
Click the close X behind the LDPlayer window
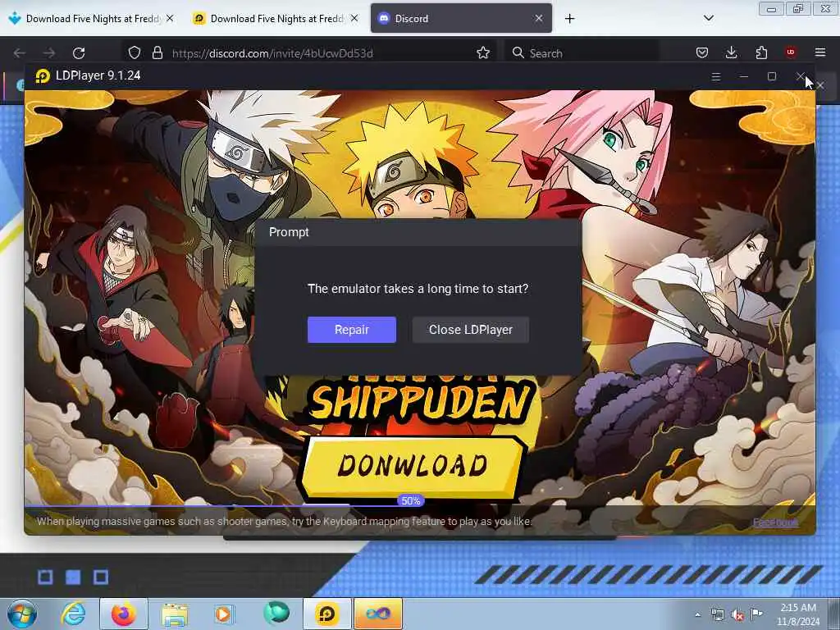tap(820, 85)
